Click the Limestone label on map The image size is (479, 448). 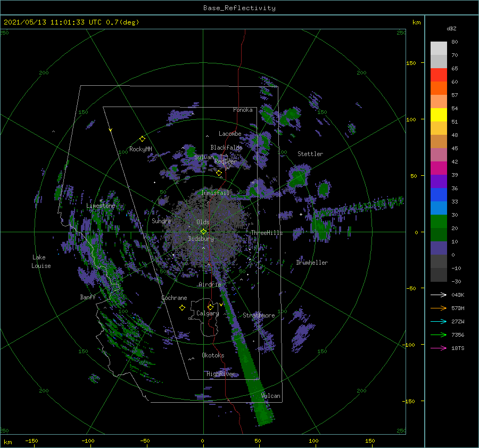[x=101, y=206]
